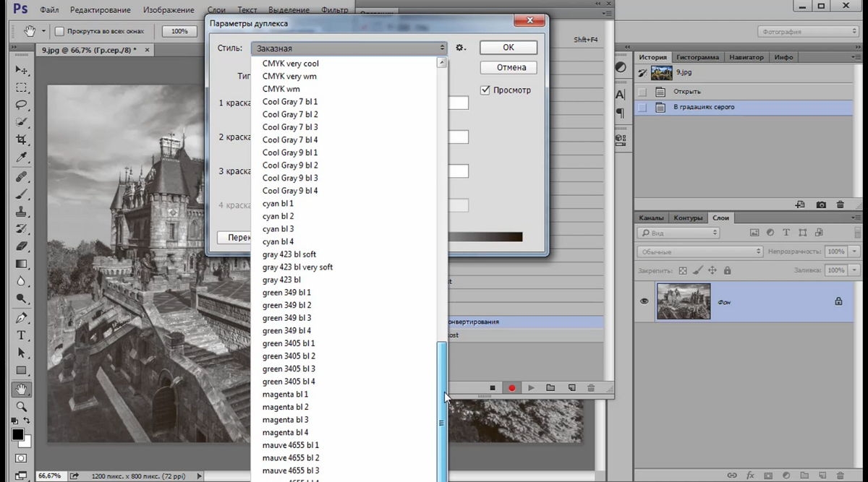Select the History Brush tool
Image resolution: width=868 pixels, height=482 pixels.
point(22,229)
